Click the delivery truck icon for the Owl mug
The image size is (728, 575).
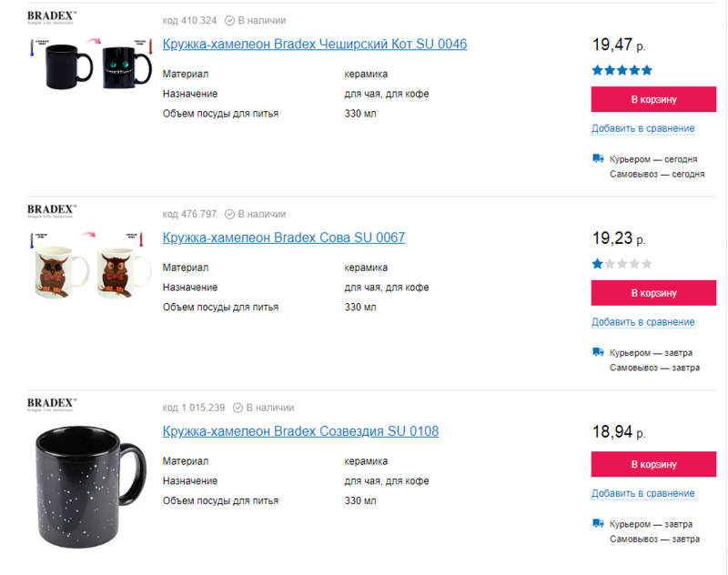pos(598,352)
